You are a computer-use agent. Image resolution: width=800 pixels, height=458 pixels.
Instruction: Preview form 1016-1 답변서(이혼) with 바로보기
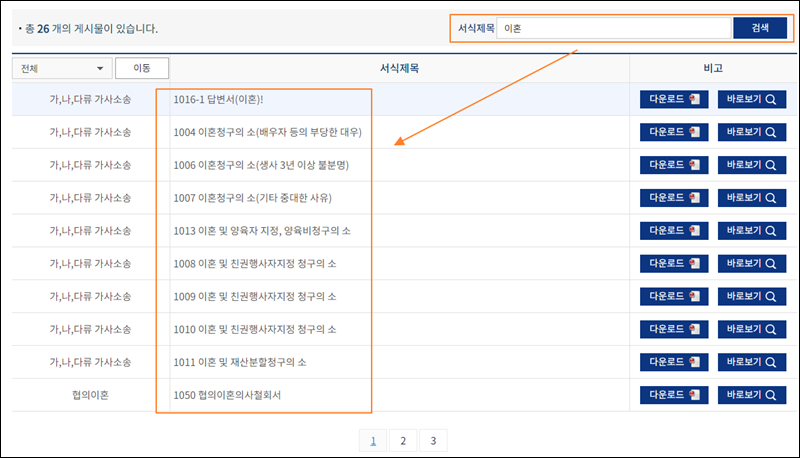coord(752,99)
